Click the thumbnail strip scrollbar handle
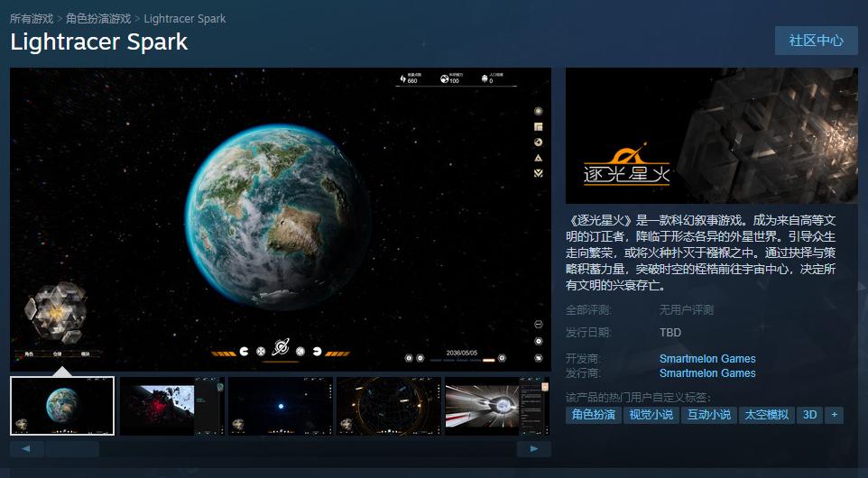 (72, 448)
